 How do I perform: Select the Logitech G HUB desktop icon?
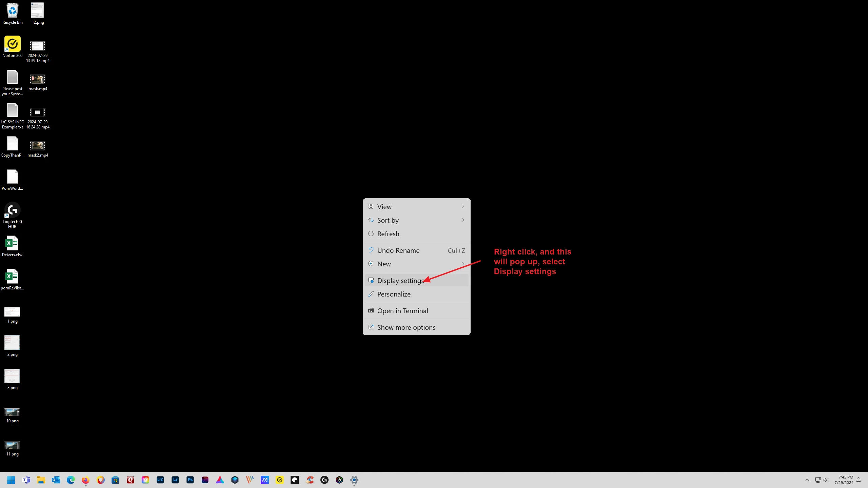12,210
